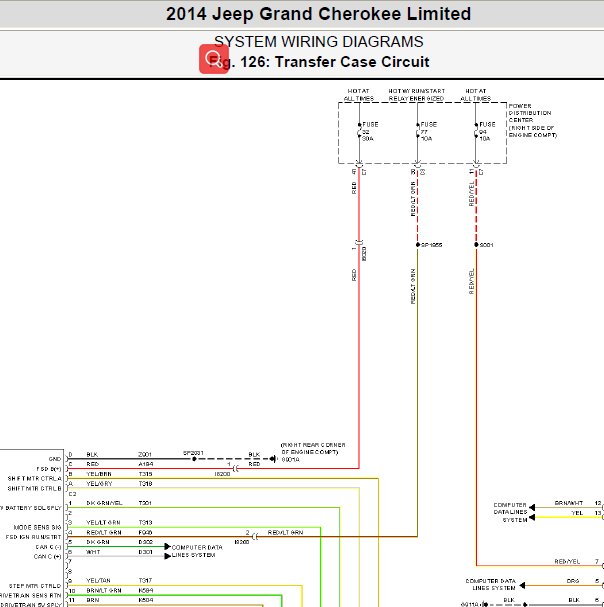Click the 'CAN C (-)' pin label
Viewport: 604px width, 607px height.
[48, 547]
